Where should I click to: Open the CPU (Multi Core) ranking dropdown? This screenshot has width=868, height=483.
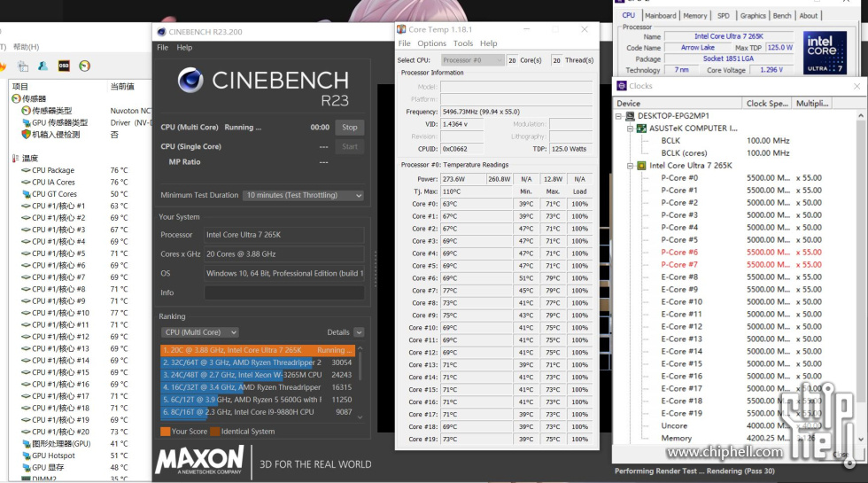[200, 332]
